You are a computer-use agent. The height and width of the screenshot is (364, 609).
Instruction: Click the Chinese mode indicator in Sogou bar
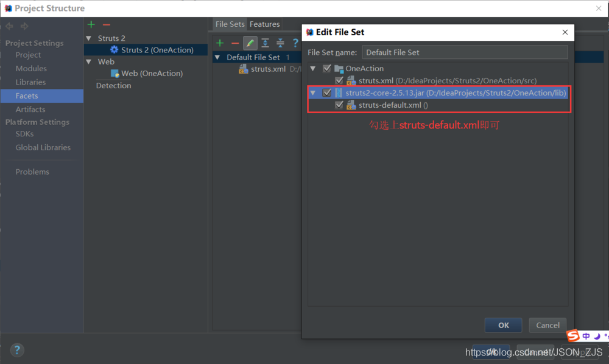[586, 336]
